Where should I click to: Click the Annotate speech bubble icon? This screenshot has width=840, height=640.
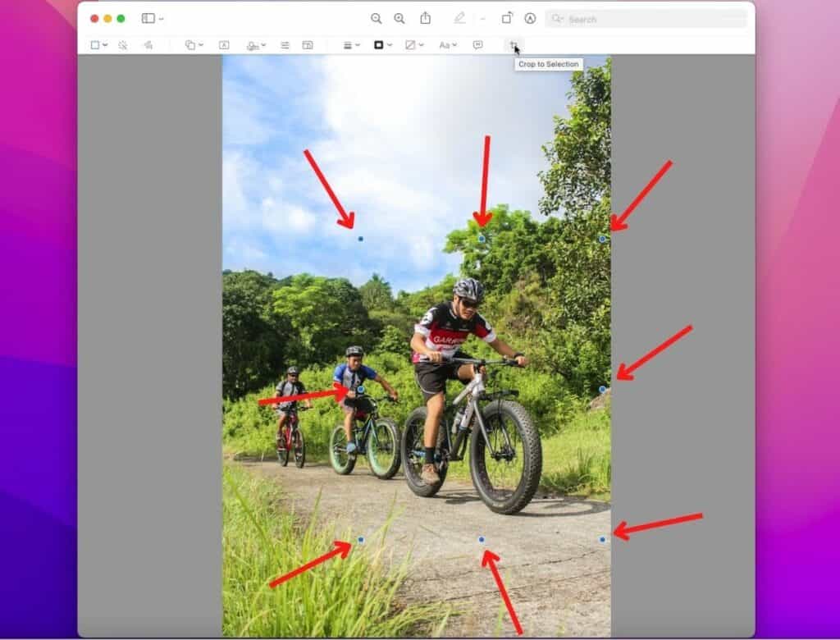click(x=478, y=45)
